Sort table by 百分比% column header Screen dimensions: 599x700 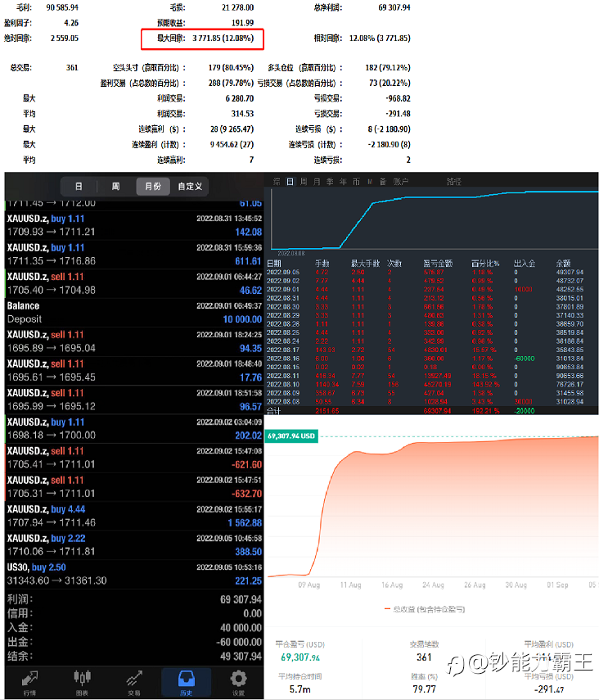pos(485,264)
